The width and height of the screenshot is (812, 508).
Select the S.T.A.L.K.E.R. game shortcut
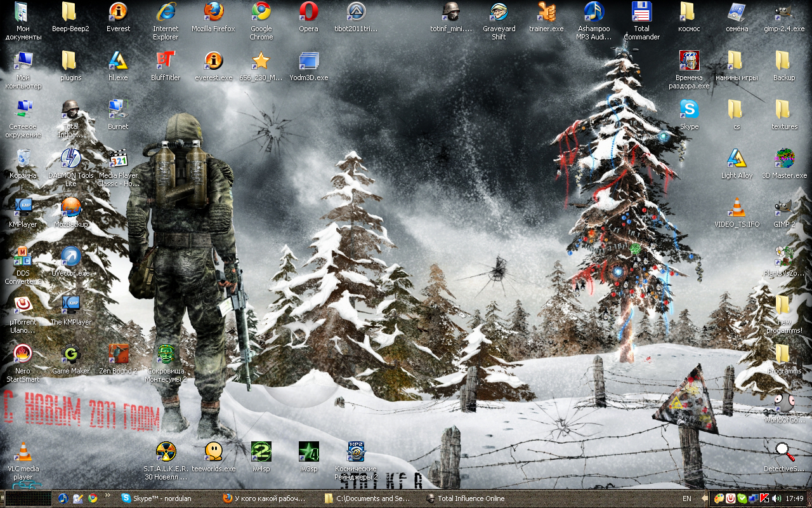pos(166,452)
